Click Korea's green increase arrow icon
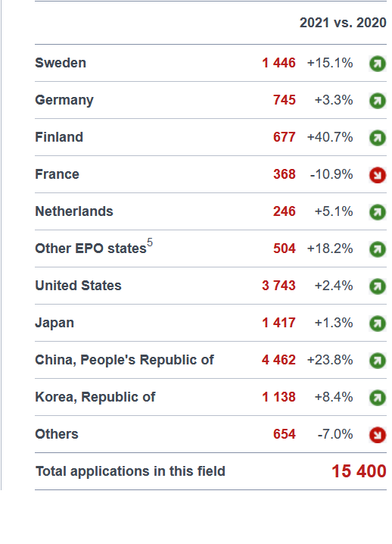 point(378,398)
